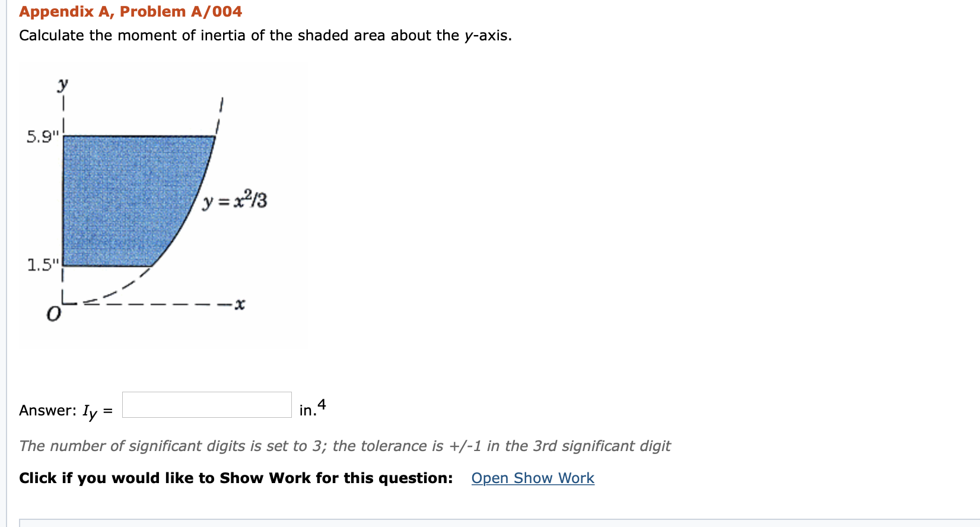Click the significant digits tolerance note
This screenshot has height=527, width=980.
[x=345, y=446]
